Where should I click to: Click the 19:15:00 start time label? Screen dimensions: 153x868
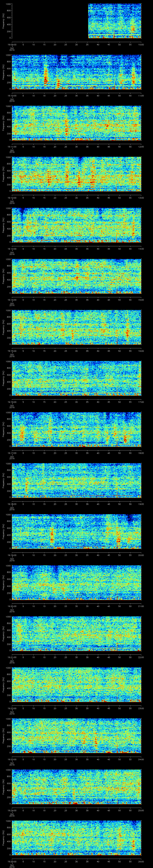click(12, 351)
